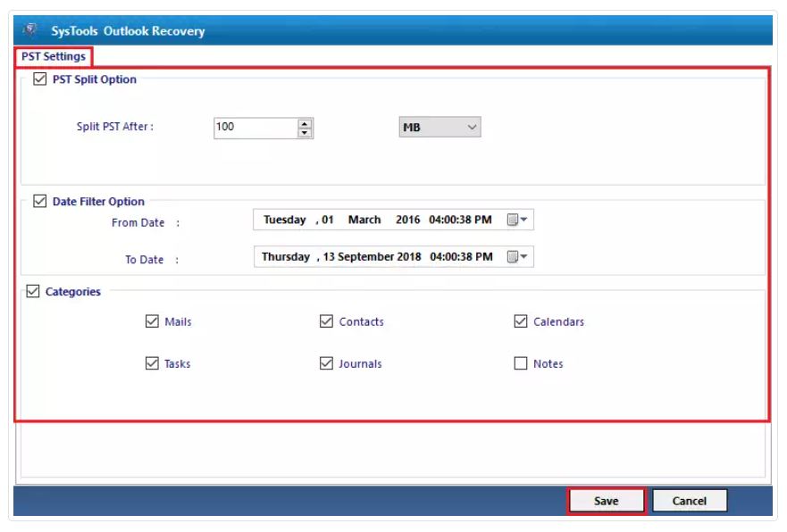Enable the Notes category

point(521,363)
